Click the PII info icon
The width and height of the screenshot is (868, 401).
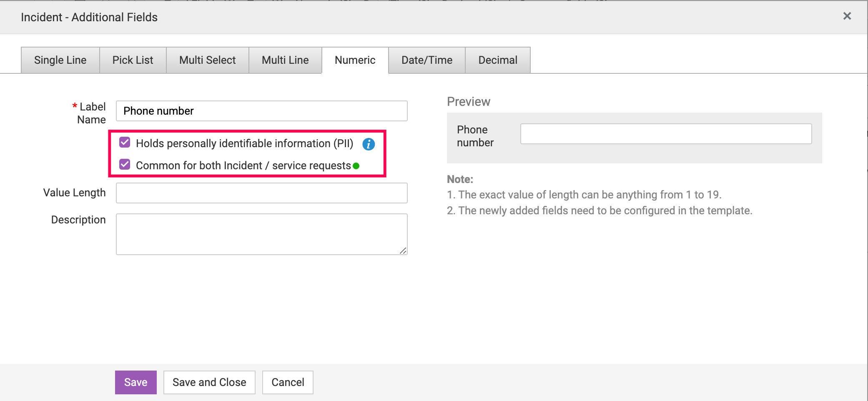369,144
